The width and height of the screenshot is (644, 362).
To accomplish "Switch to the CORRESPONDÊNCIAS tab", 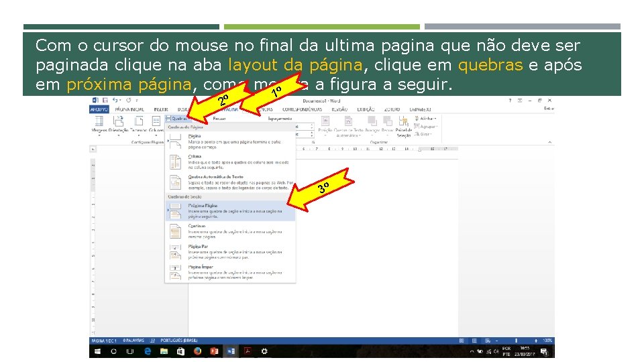I will [302, 109].
